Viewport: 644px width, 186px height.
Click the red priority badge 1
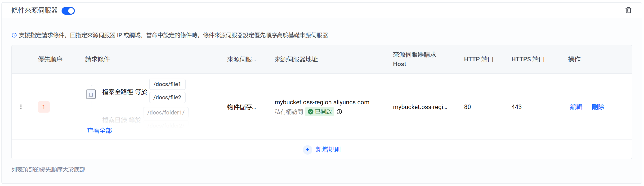pos(44,107)
